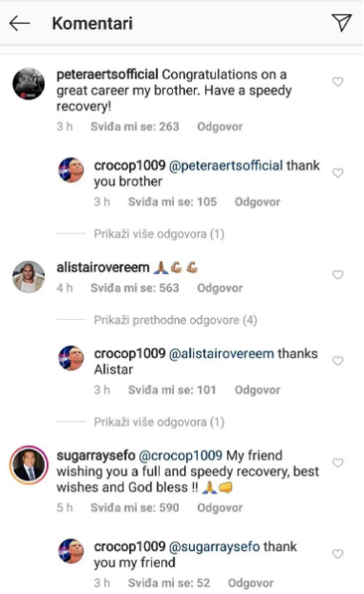Image resolution: width=364 pixels, height=594 pixels.
Task: Go back using the left arrow icon
Action: (x=20, y=23)
